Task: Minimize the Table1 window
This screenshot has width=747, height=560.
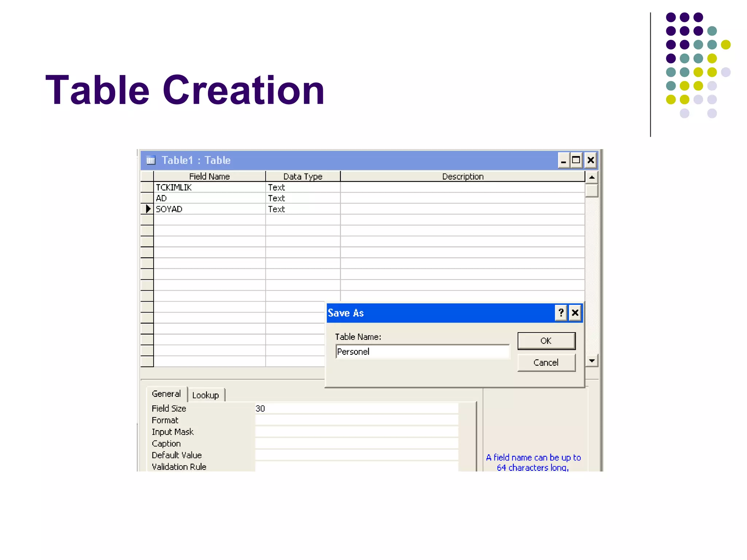Action: (x=564, y=160)
